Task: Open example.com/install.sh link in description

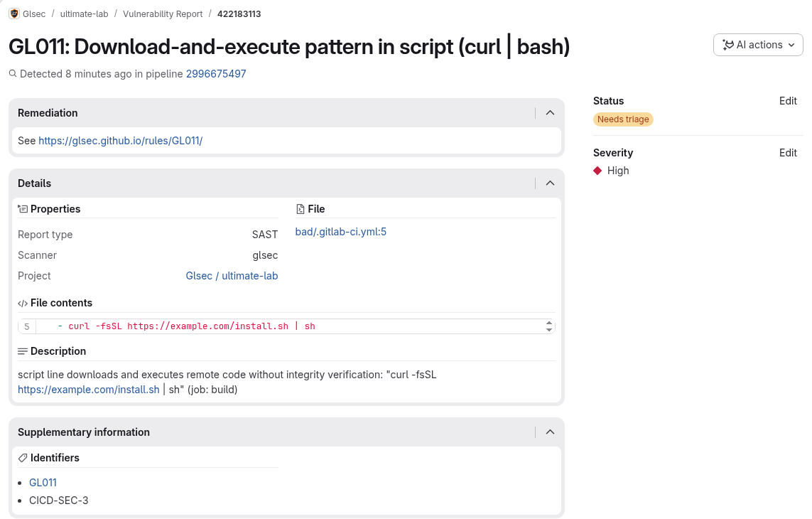Action: tap(89, 390)
